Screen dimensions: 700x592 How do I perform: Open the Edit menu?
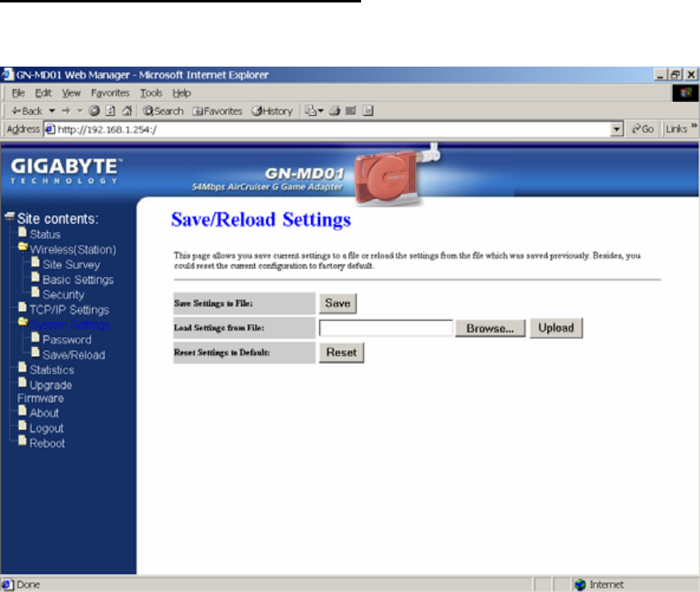[44, 93]
